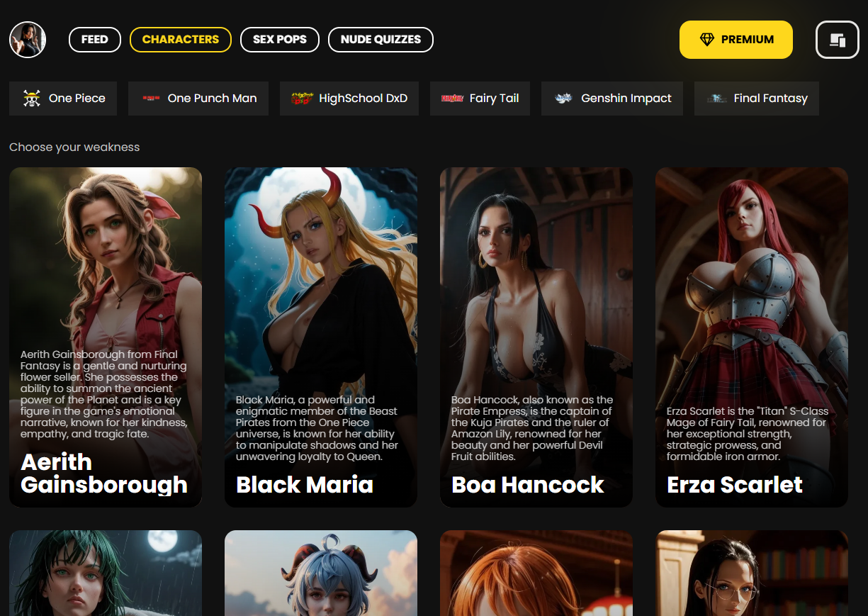Click the Genshin Impact logo icon
The height and width of the screenshot is (616, 868).
pos(563,99)
